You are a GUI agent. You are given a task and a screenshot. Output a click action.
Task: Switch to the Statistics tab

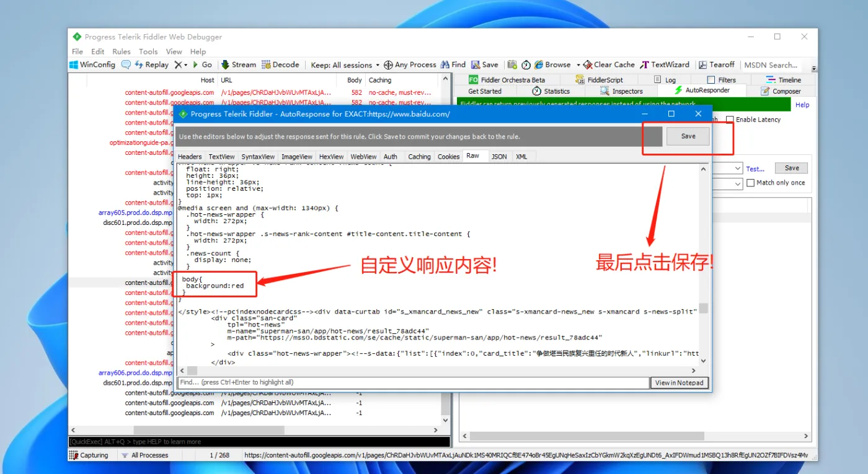click(x=551, y=91)
